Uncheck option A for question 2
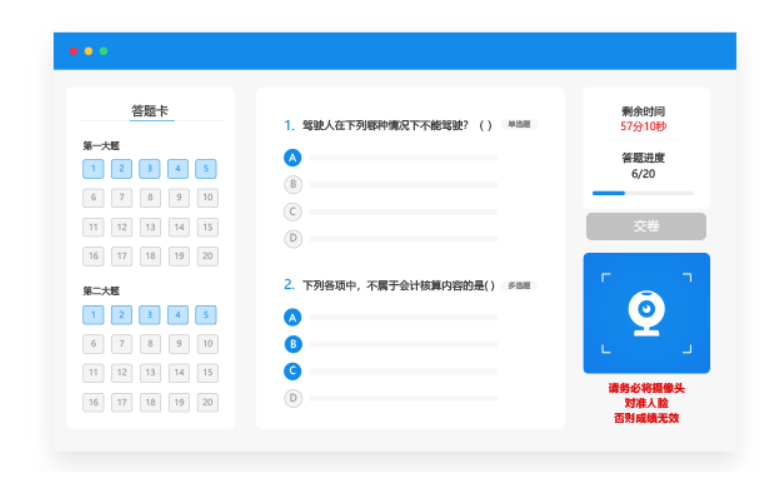 click(x=293, y=317)
